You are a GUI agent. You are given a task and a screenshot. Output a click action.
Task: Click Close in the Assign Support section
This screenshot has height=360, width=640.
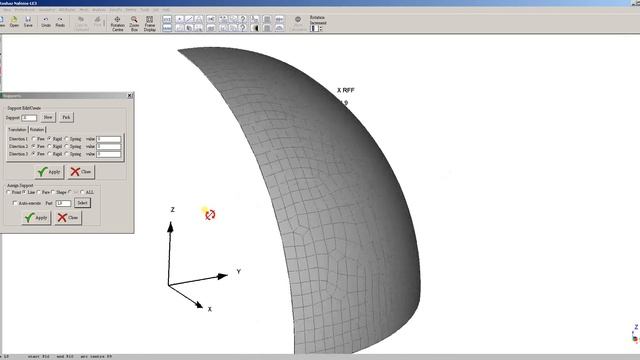point(68,218)
